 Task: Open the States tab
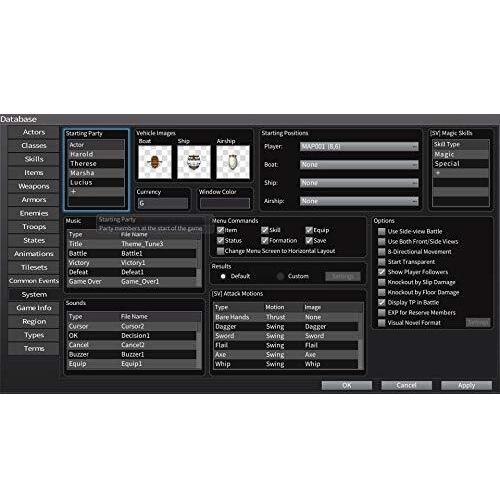click(x=34, y=240)
